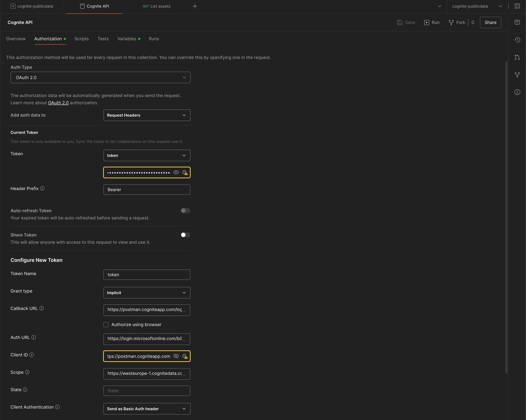The image size is (526, 420).
Task: Open the comments icon in right sidebar
Action: [x=517, y=22]
